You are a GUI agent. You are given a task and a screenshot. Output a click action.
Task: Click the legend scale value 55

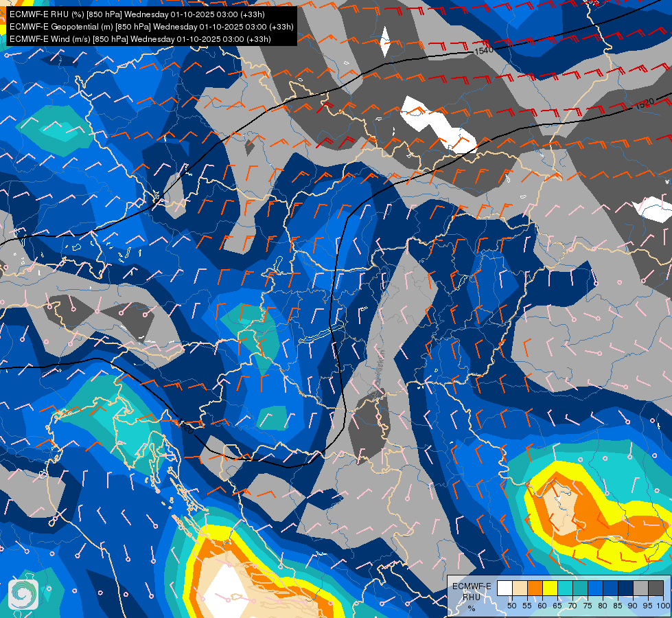click(x=526, y=606)
